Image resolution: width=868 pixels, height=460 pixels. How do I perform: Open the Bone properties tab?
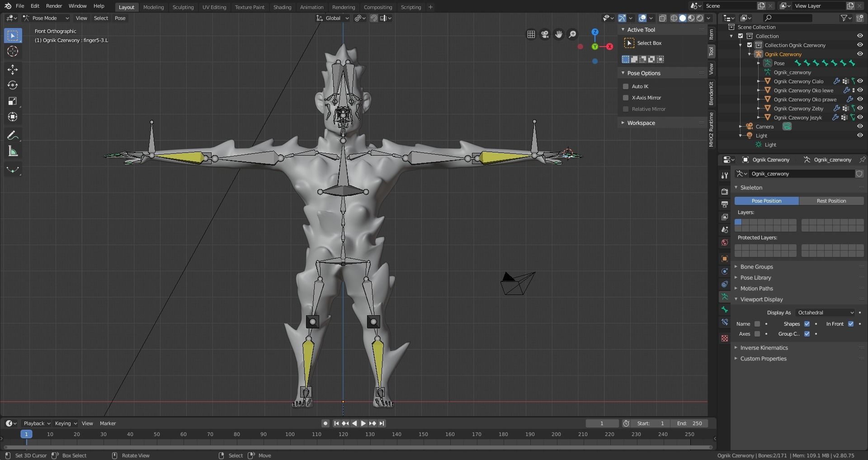(725, 309)
